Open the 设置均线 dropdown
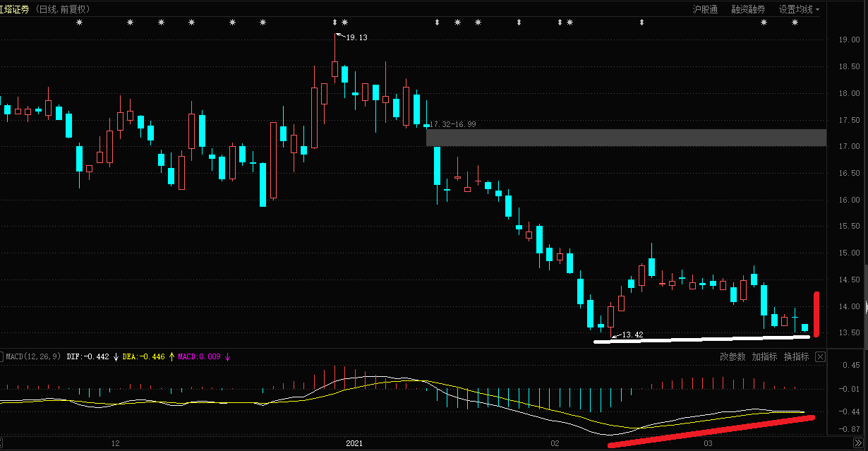The height and width of the screenshot is (451, 868). (x=800, y=9)
